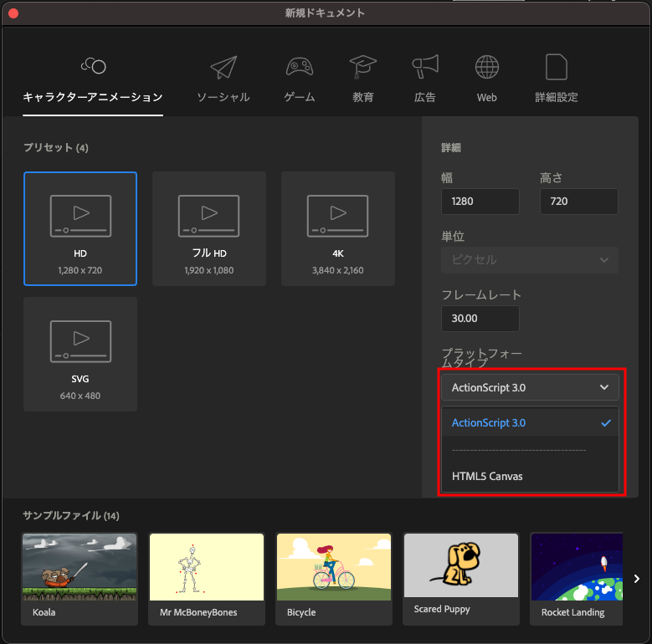
Task: Select the 4K 3,840 x 2,160 preset
Action: pyautogui.click(x=338, y=228)
